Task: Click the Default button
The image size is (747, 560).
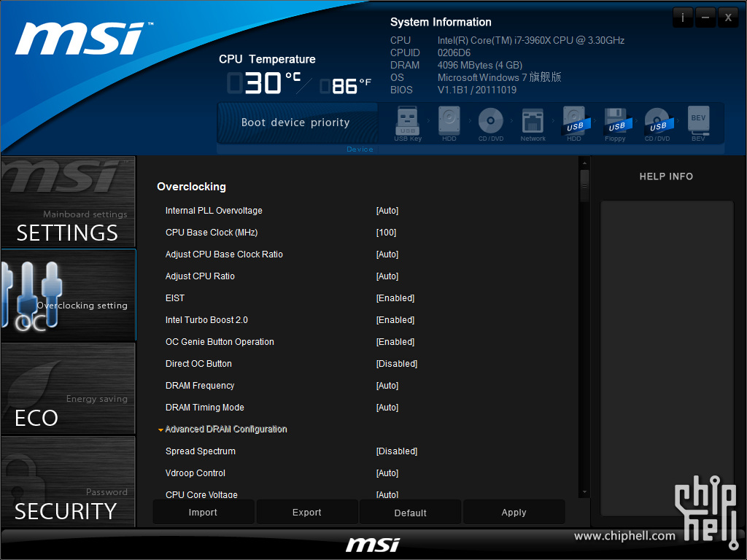Action: 410,513
